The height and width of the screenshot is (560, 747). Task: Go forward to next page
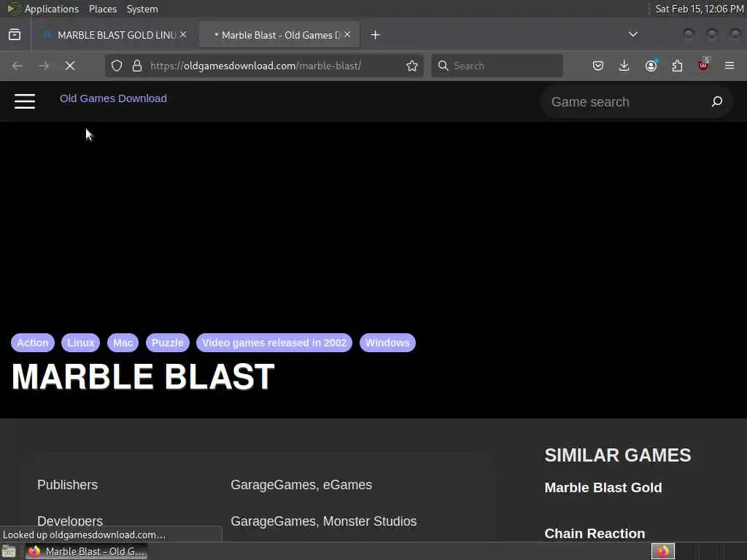click(x=43, y=66)
